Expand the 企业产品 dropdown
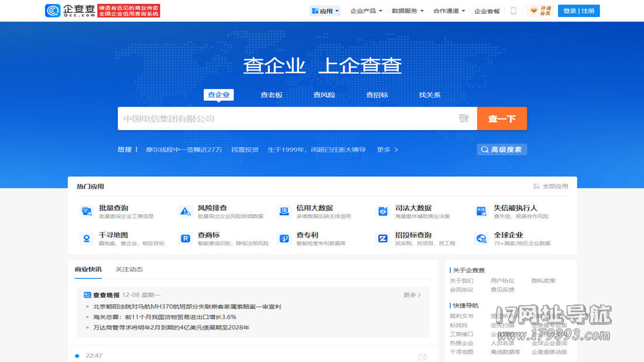Image resolution: width=644 pixels, height=362 pixels. (366, 11)
